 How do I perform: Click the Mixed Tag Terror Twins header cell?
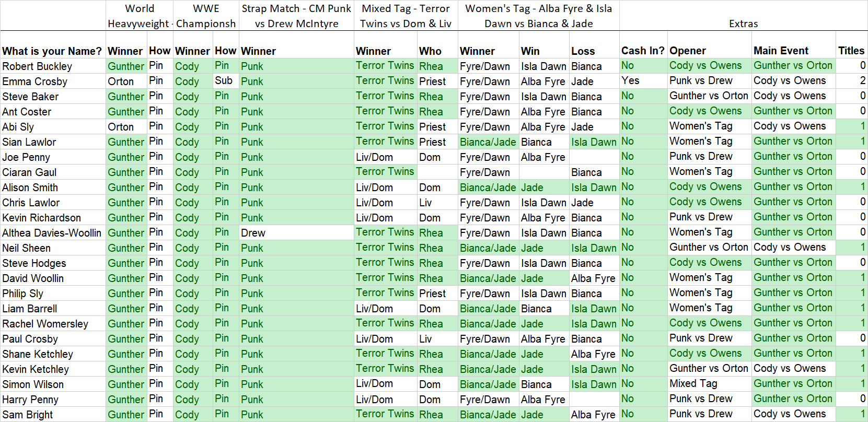pyautogui.click(x=406, y=16)
